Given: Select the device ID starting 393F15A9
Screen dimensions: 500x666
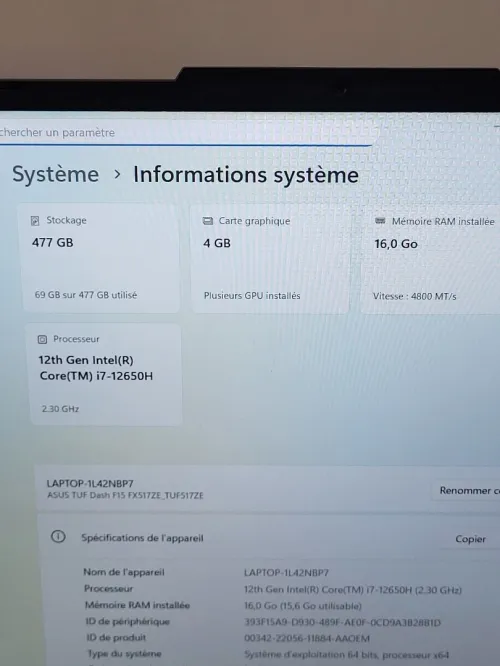Looking at the screenshot, I should click(342, 623).
